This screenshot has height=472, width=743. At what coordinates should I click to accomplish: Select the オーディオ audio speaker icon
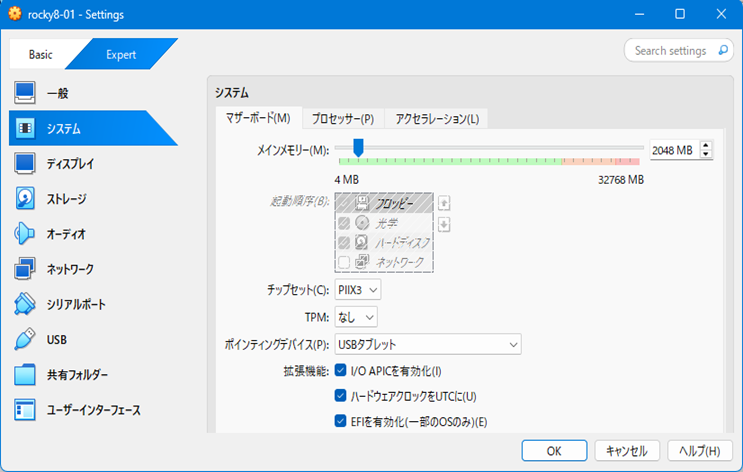pos(26,234)
